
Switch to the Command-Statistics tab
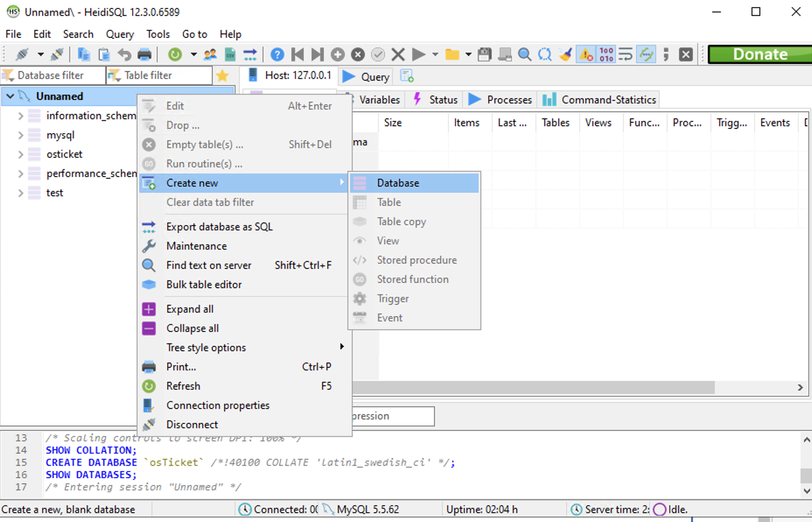[x=599, y=100]
